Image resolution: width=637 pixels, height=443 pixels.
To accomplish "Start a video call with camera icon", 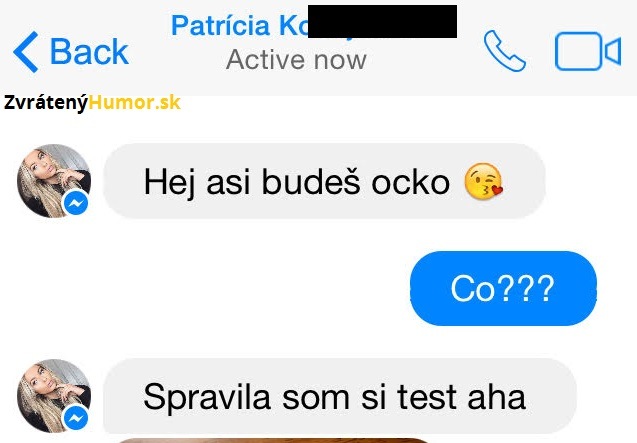I will click(x=588, y=51).
